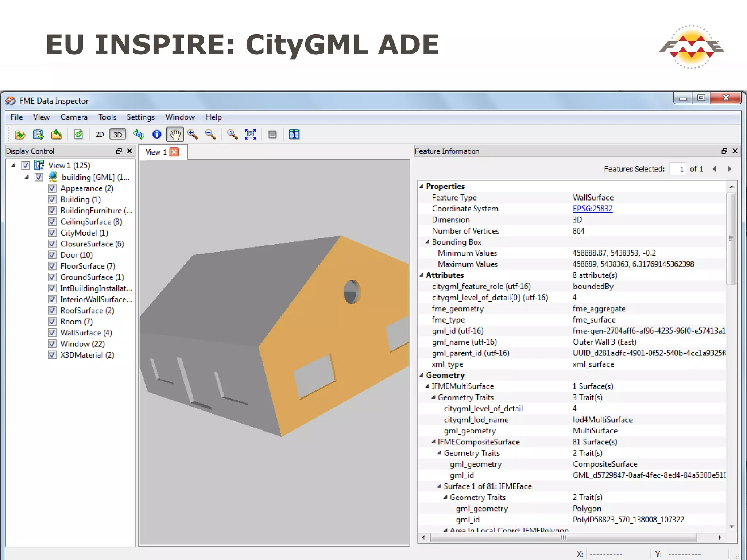The width and height of the screenshot is (747, 560).
Task: Float the Feature Information panel
Action: coord(724,151)
